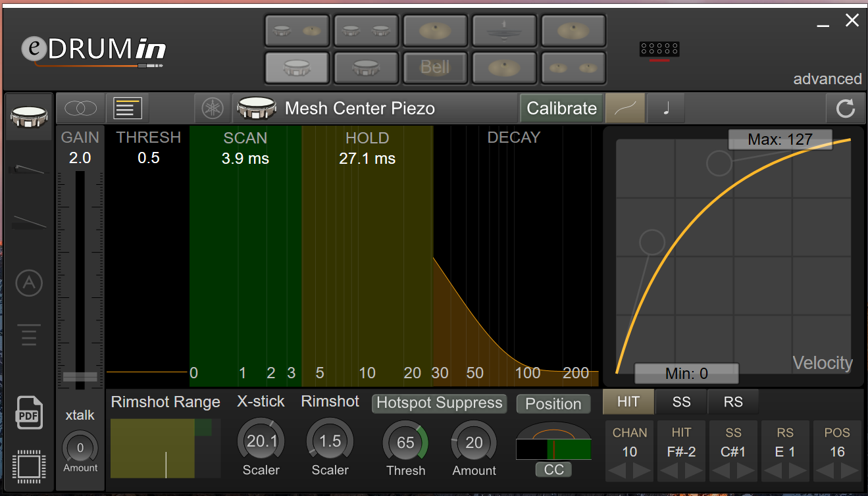The height and width of the screenshot is (496, 868).
Task: Click the HOLD value 27.1 ms
Action: (x=367, y=159)
